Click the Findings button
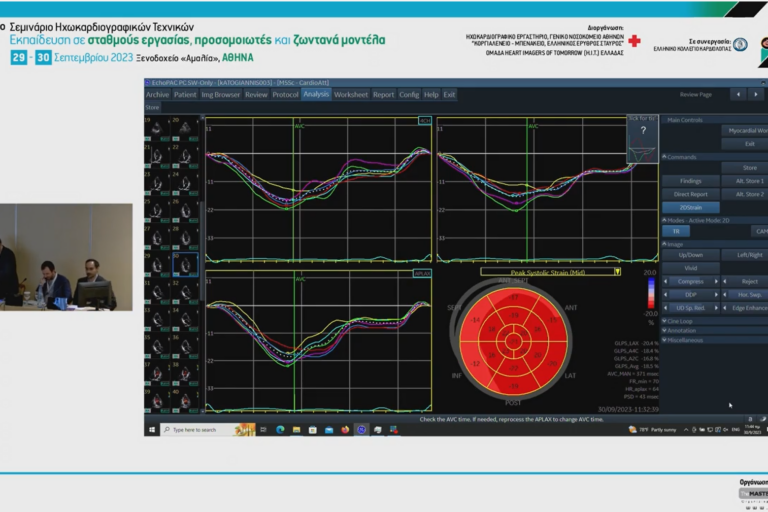Screen dimensions: 768x512 click(x=691, y=181)
